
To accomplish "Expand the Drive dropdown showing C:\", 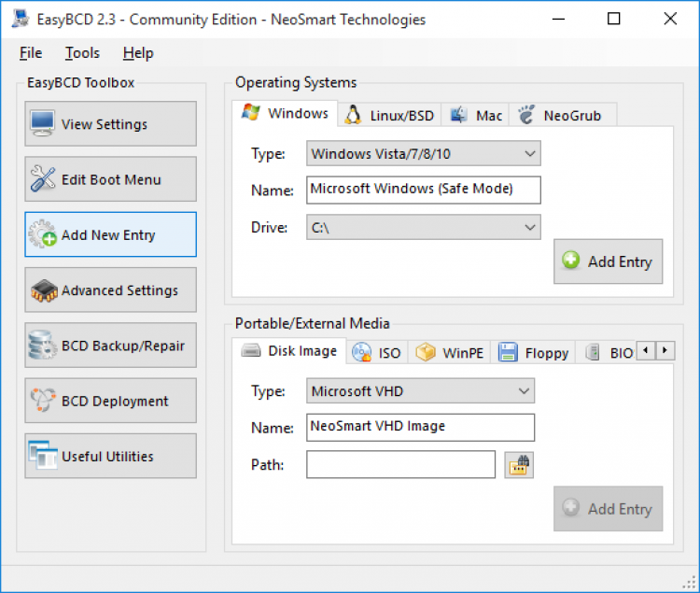I will [x=424, y=227].
